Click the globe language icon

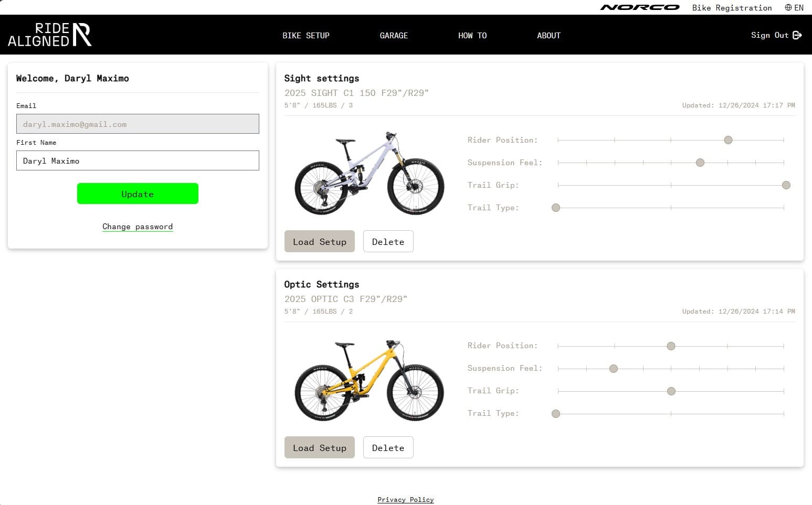point(788,7)
